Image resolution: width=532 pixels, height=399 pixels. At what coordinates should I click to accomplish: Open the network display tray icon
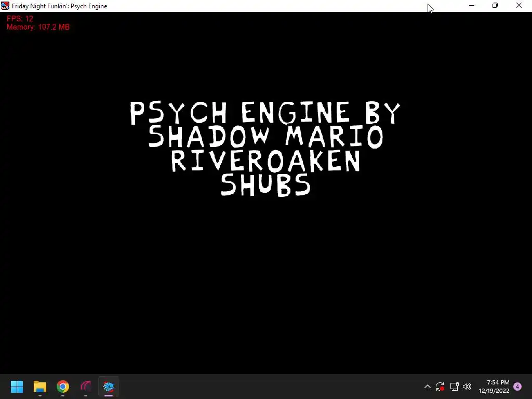(454, 387)
